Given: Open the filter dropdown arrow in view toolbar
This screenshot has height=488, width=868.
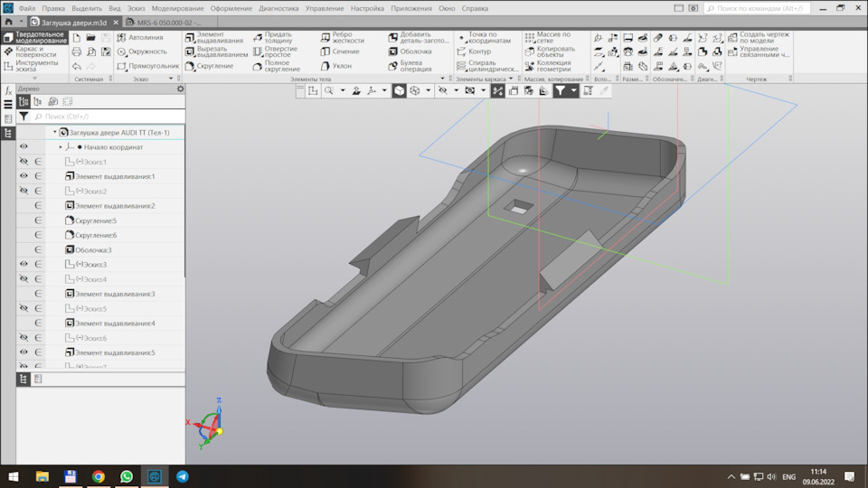Looking at the screenshot, I should [574, 91].
